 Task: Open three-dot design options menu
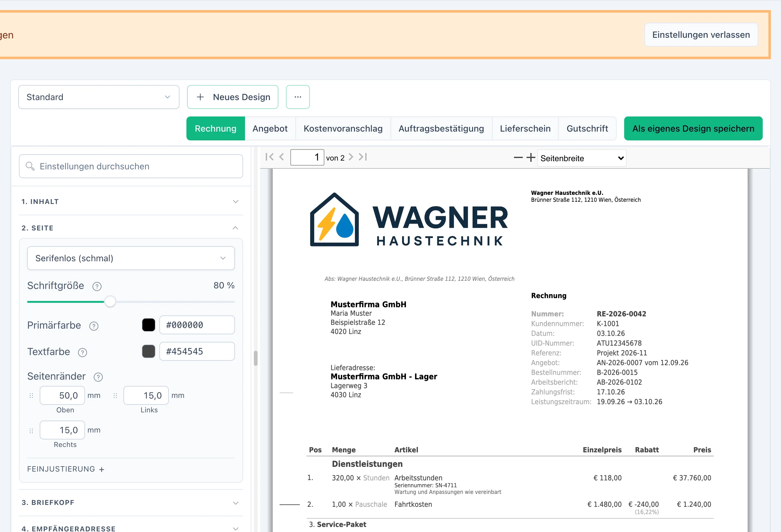click(x=298, y=97)
